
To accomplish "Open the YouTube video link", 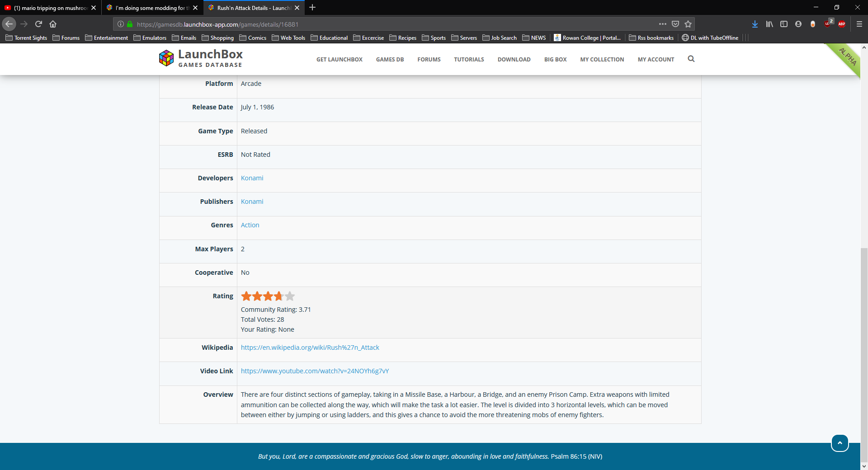I will (315, 371).
